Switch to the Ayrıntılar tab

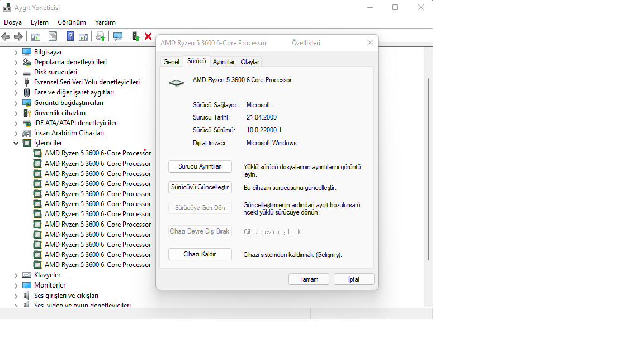pos(224,62)
